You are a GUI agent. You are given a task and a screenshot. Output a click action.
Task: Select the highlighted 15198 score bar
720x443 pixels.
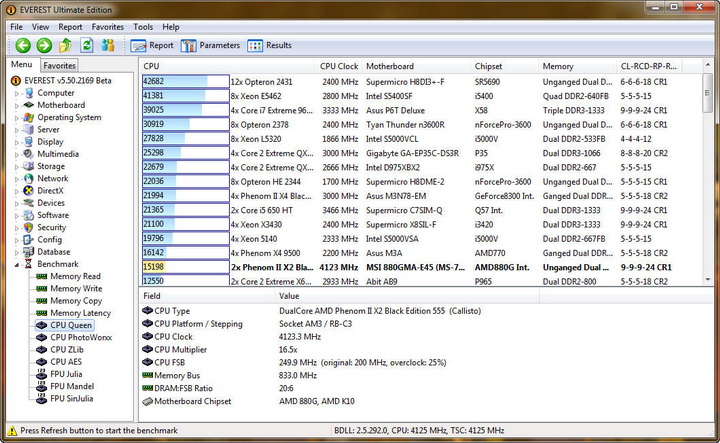click(x=186, y=267)
